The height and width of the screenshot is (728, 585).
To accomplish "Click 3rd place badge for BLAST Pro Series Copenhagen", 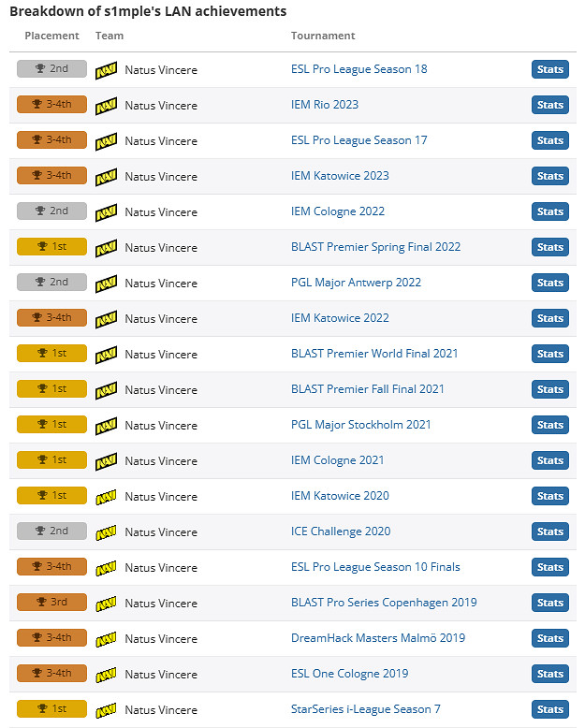I will click(51, 603).
